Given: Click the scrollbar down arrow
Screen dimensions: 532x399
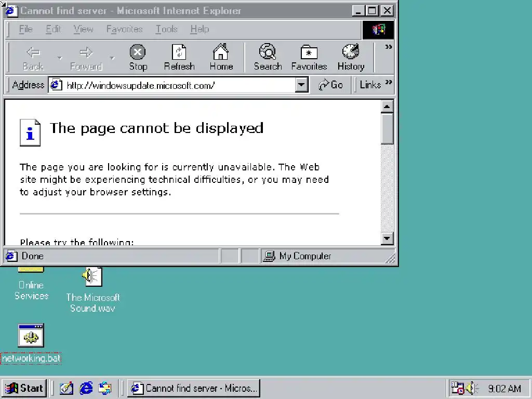Looking at the screenshot, I should pos(387,238).
